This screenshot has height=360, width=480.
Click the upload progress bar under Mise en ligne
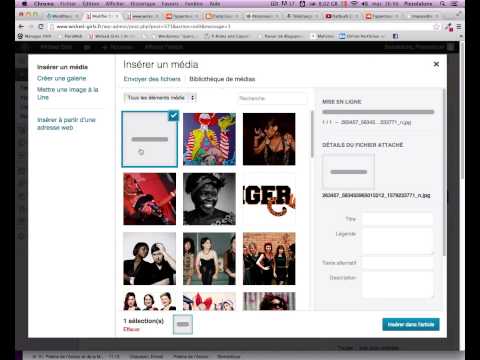click(x=378, y=112)
